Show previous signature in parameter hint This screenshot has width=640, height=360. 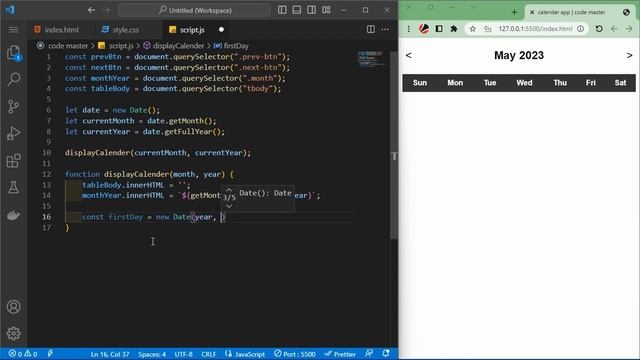(x=229, y=190)
